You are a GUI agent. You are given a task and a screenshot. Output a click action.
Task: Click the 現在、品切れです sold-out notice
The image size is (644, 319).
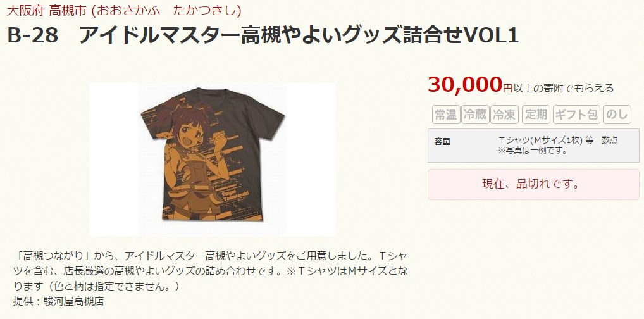(x=533, y=184)
